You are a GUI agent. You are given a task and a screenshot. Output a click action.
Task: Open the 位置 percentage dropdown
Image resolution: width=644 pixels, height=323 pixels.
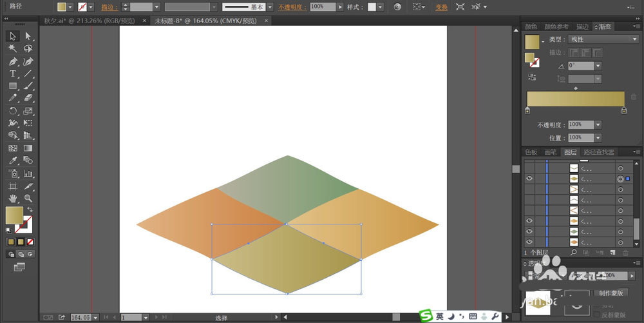598,138
